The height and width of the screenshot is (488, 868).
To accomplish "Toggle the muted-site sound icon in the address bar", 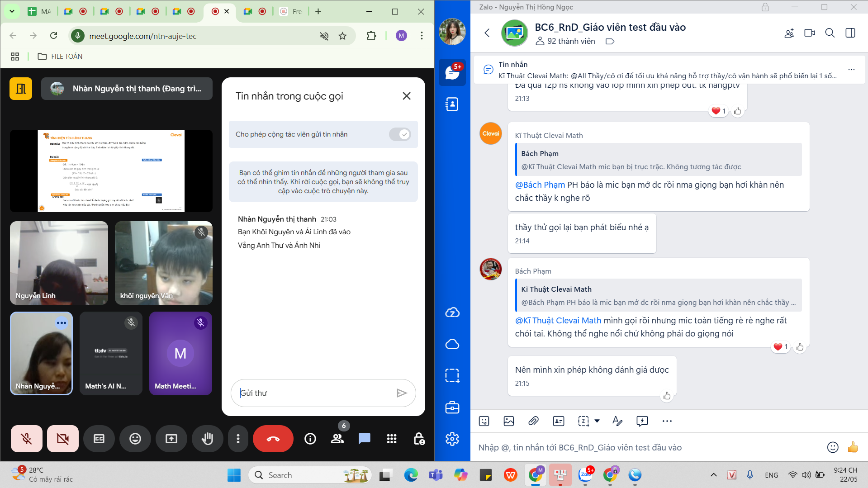I will (324, 36).
